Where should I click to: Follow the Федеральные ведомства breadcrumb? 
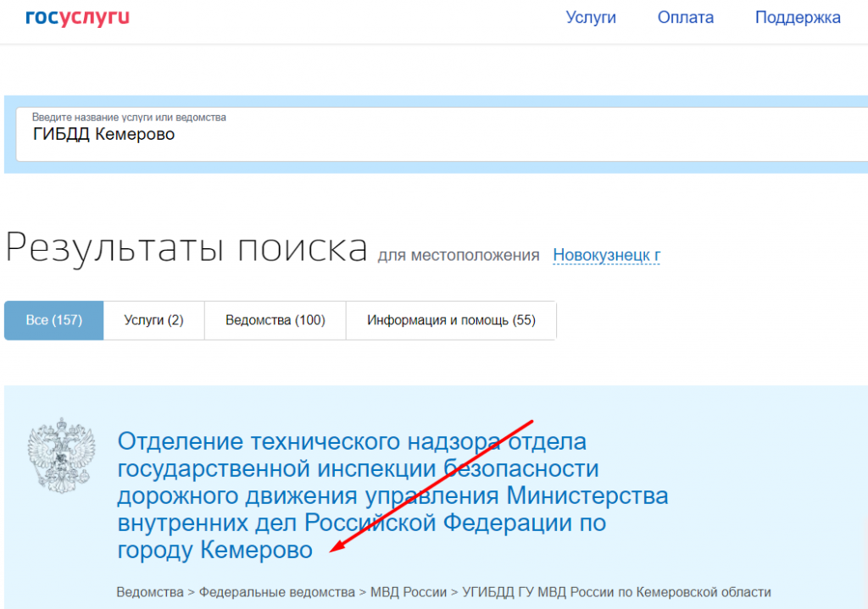tap(277, 592)
